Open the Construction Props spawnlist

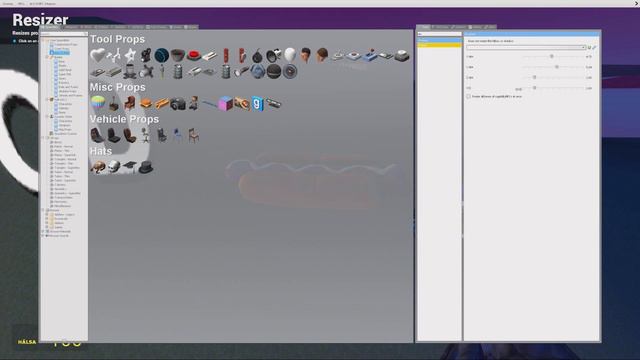(x=62, y=44)
